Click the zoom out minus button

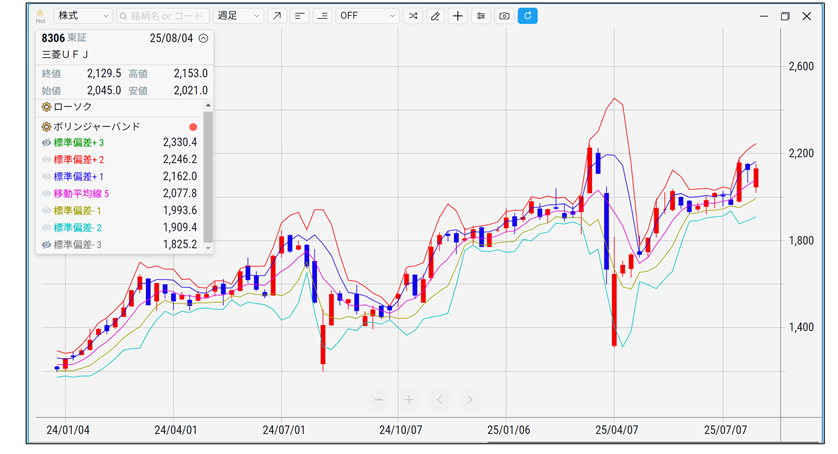(379, 400)
